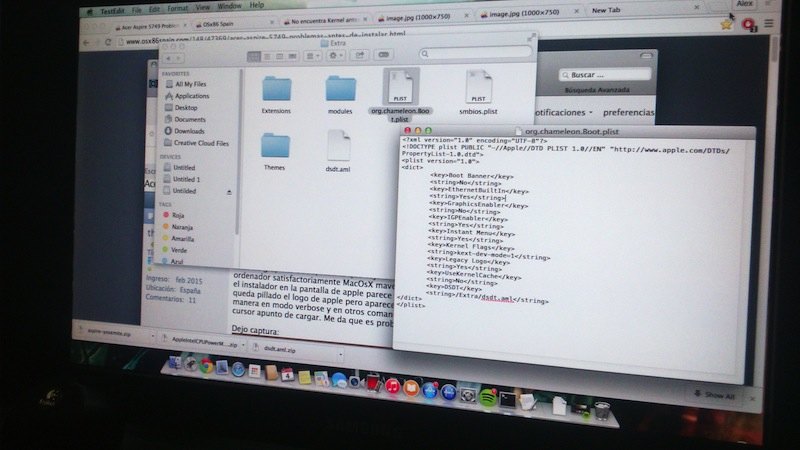This screenshot has height=450, width=800.
Task: Switch to the New Tab tab
Action: pyautogui.click(x=643, y=10)
